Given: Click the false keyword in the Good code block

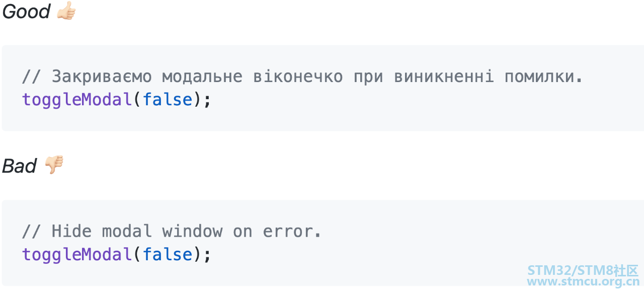Looking at the screenshot, I should (168, 99).
